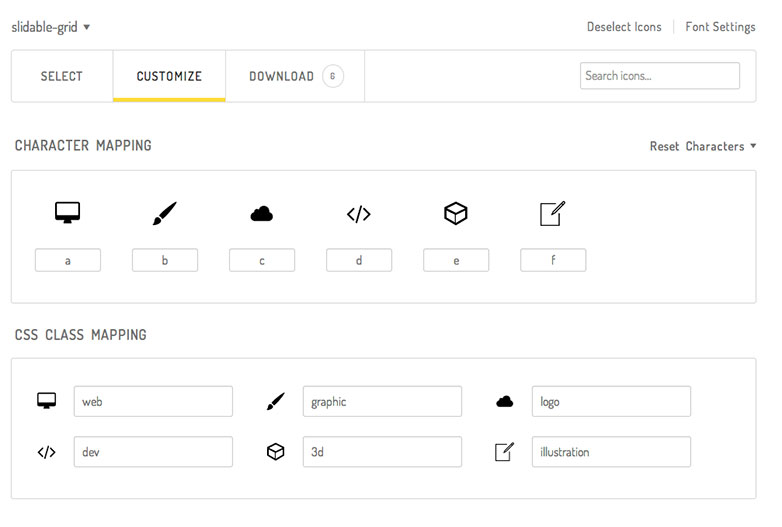
Task: Edit the character field containing 'b'
Action: tap(165, 260)
